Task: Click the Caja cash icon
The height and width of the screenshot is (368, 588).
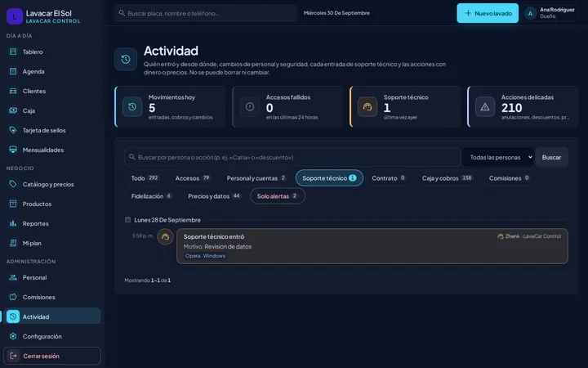Action: coord(13,110)
